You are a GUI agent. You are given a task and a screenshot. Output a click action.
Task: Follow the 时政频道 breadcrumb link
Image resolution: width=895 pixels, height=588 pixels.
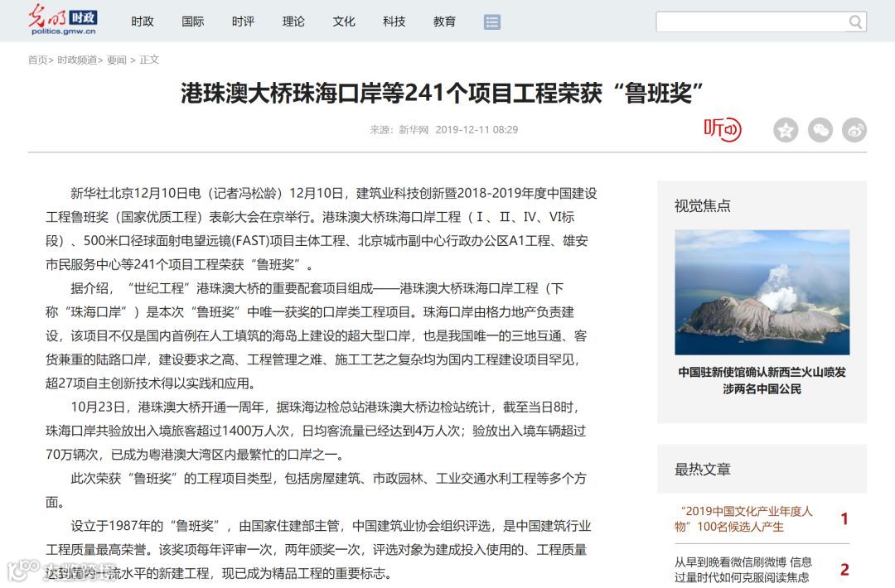pyautogui.click(x=77, y=60)
